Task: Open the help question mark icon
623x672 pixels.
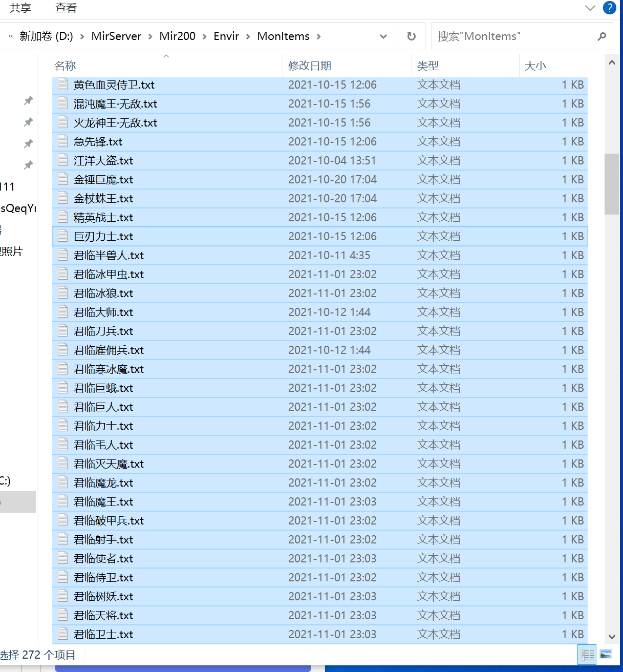Action: (609, 8)
